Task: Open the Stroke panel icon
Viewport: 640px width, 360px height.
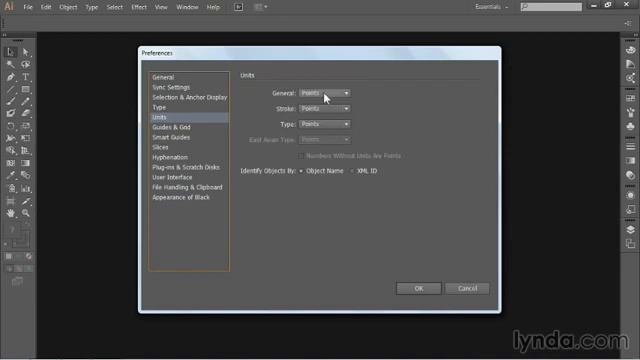Action: point(630,146)
